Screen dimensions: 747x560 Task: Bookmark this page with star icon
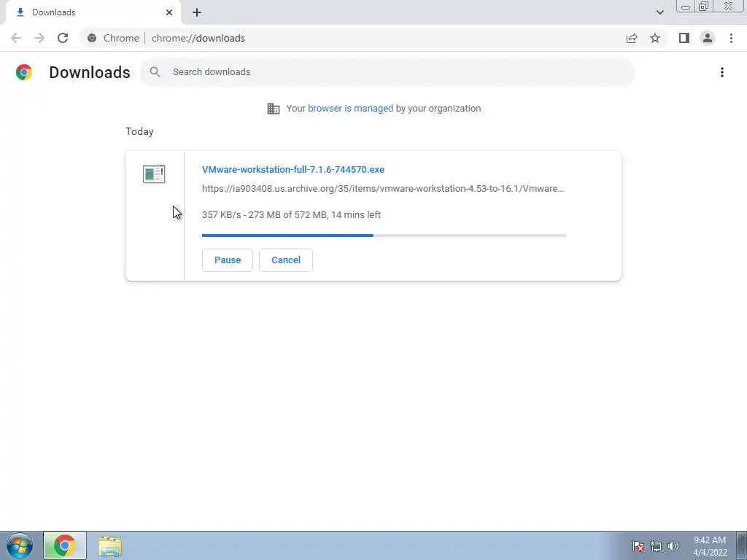point(655,38)
